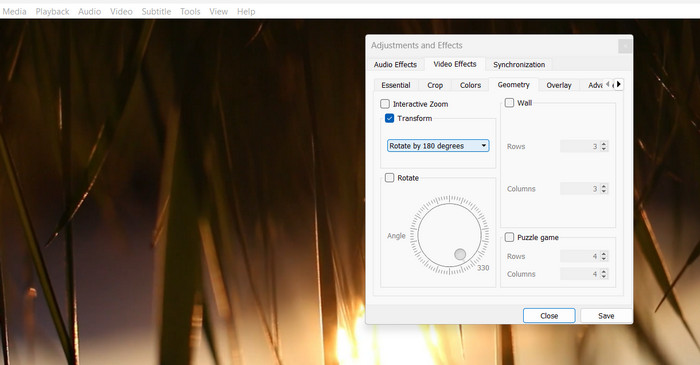
Task: Select the Video Effects tab
Action: pyautogui.click(x=454, y=64)
